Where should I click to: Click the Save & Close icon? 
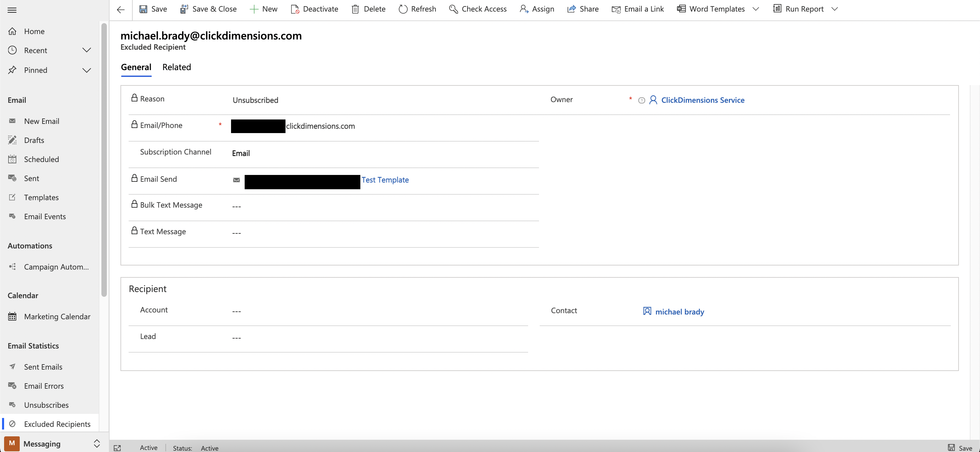click(x=184, y=9)
